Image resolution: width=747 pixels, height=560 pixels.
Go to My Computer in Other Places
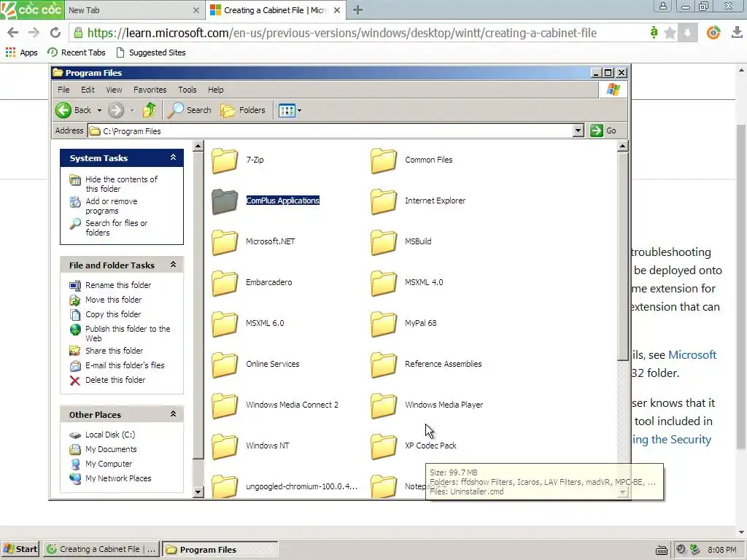click(x=109, y=464)
